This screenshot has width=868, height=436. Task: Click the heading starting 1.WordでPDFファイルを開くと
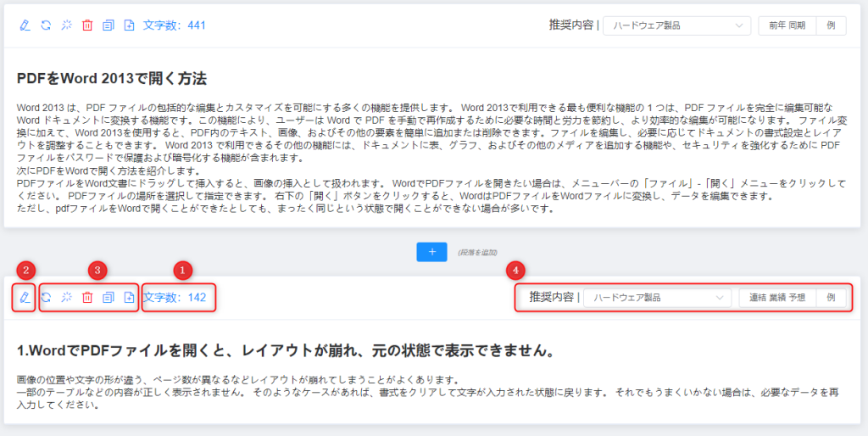[x=286, y=351]
